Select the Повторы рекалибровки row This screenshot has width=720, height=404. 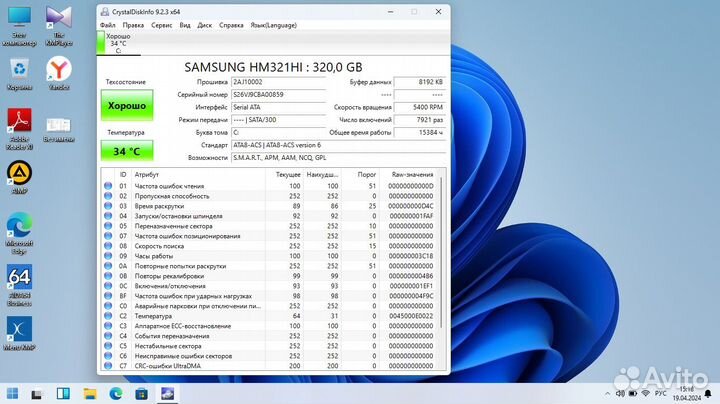(x=269, y=276)
